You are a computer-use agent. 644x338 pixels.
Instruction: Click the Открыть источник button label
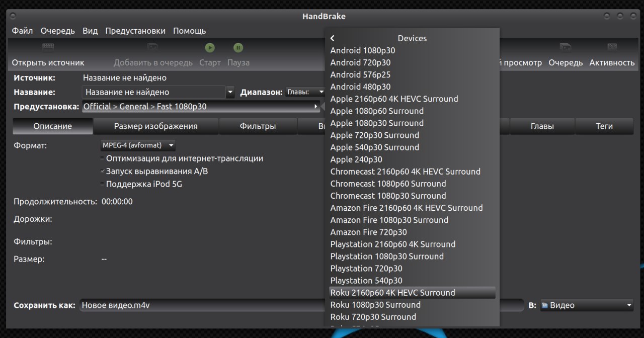pyautogui.click(x=48, y=63)
